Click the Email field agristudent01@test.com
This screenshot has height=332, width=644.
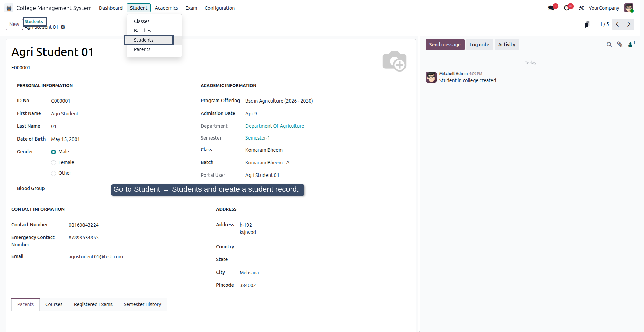96,257
